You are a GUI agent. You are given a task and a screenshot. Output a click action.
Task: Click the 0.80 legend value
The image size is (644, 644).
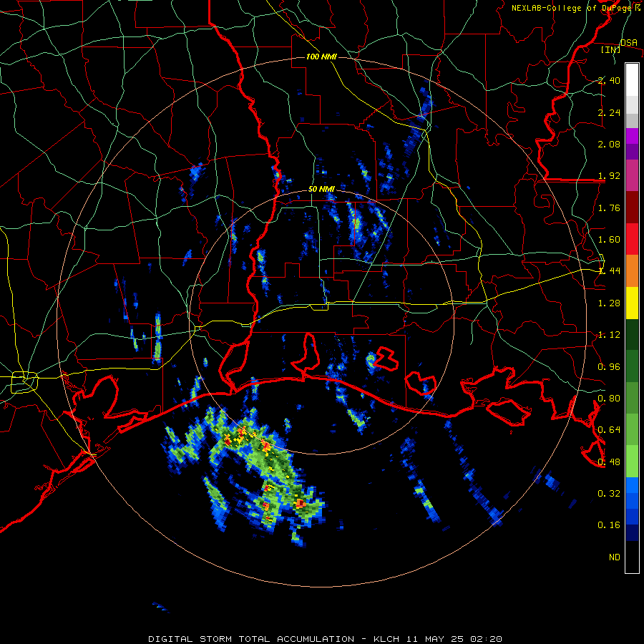609,399
